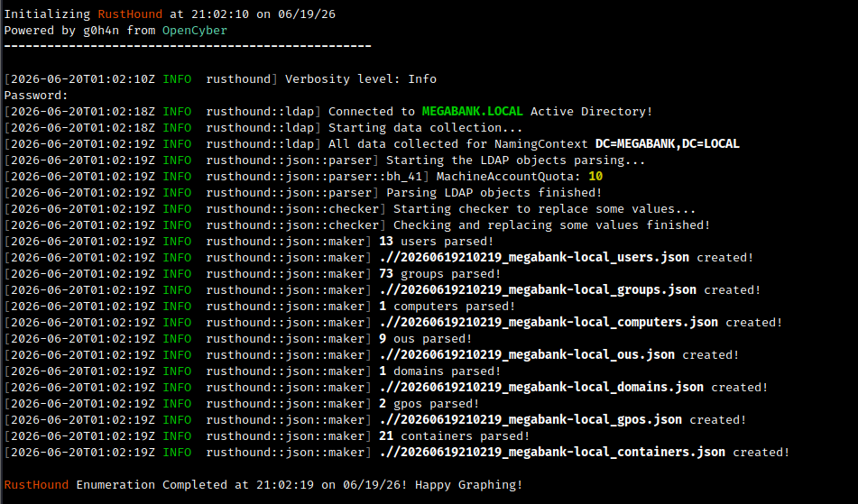This screenshot has height=504, width=858.
Task: Click the Starting the LDAP objects parsing message
Action: tap(515, 160)
